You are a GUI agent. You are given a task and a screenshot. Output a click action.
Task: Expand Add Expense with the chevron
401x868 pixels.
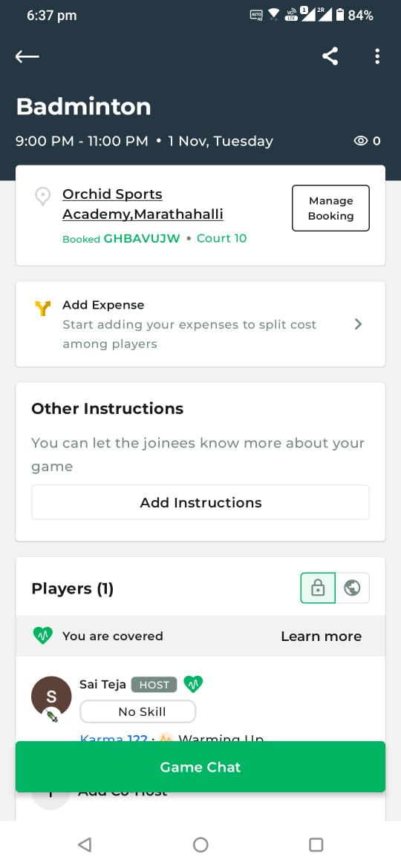point(359,324)
